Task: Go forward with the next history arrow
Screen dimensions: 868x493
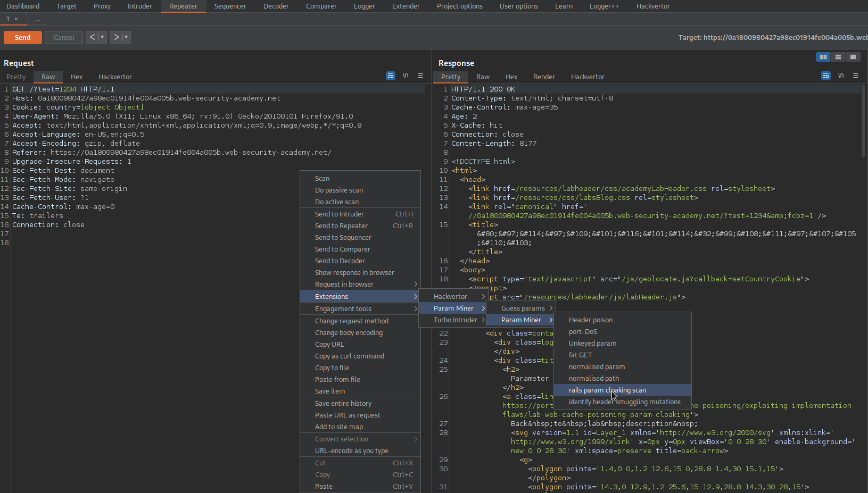Action: click(x=116, y=37)
